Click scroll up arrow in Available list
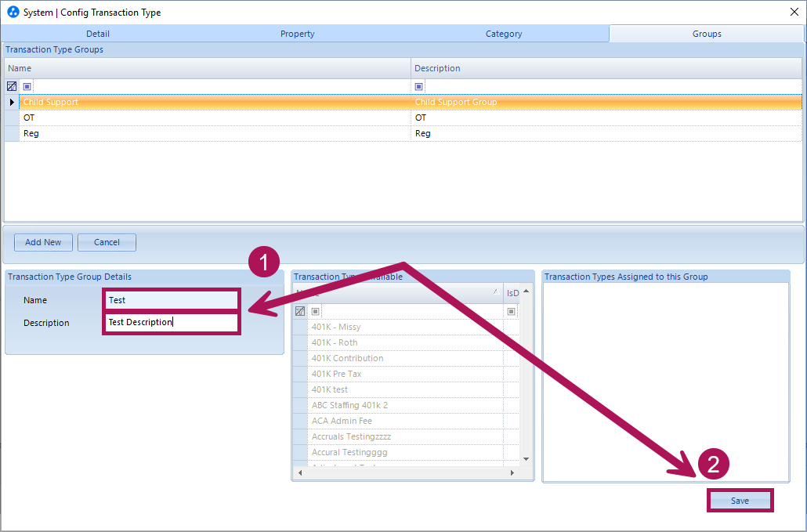The width and height of the screenshot is (807, 532). tap(526, 291)
